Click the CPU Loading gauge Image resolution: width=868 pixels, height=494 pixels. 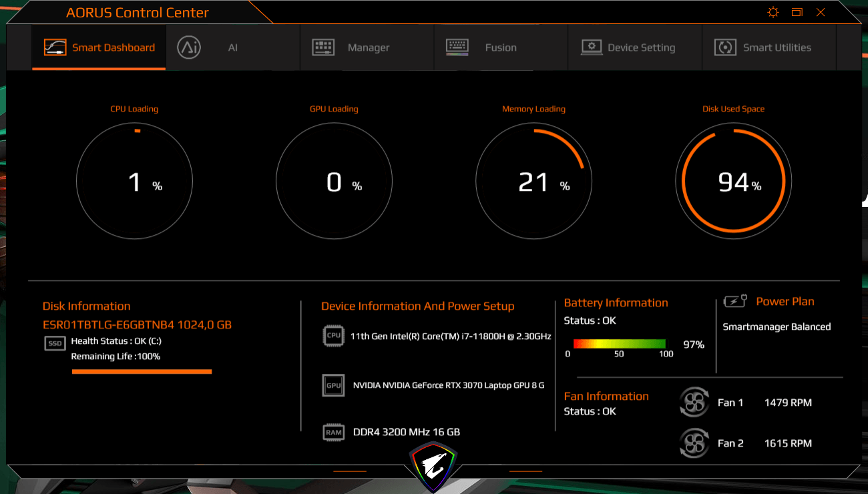click(134, 182)
